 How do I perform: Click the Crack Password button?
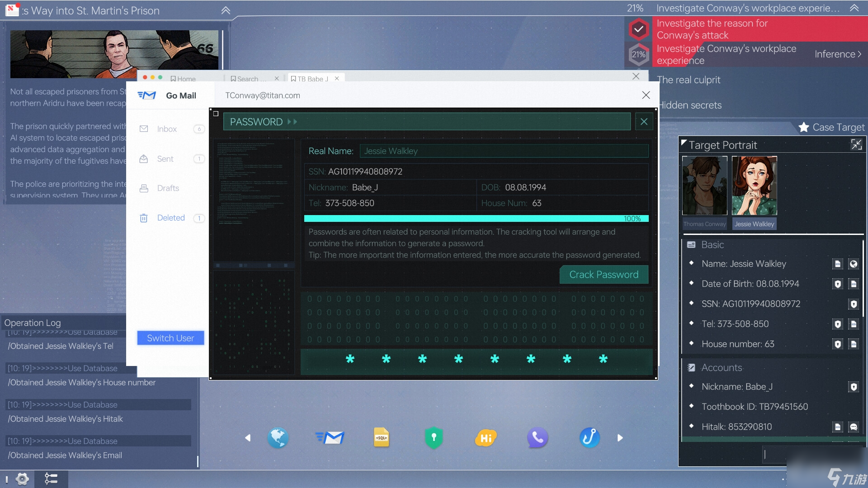(604, 274)
